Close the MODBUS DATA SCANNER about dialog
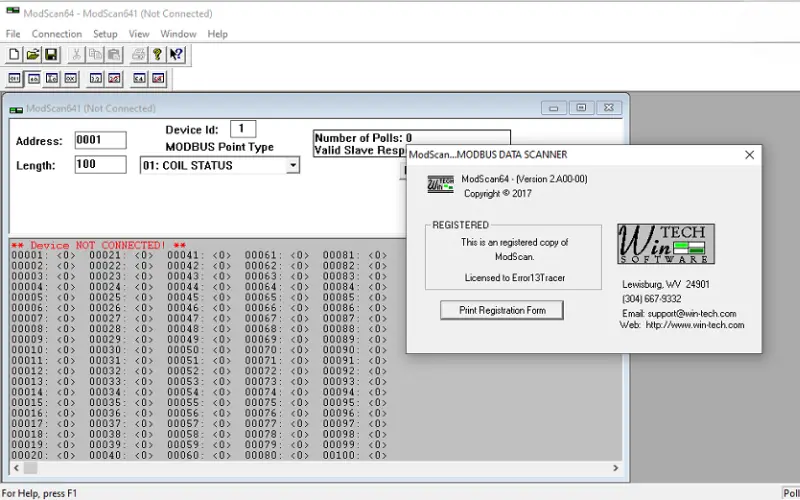Viewport: 800px width, 500px height. click(x=749, y=155)
